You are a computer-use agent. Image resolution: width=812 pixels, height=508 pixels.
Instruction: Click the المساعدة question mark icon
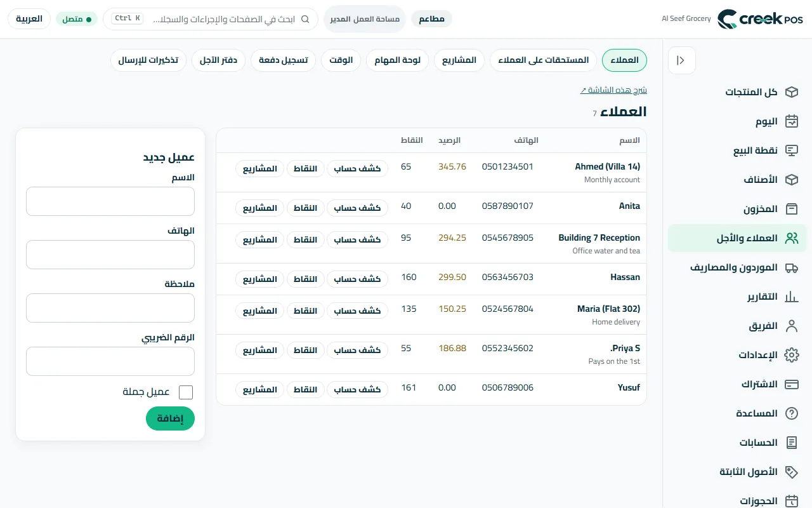click(791, 413)
